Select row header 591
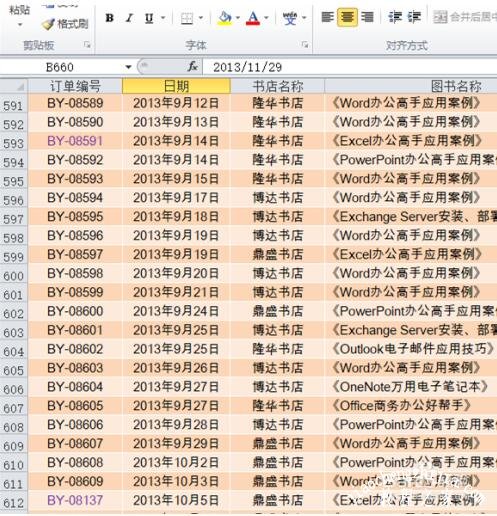The height and width of the screenshot is (516, 497). (x=14, y=105)
